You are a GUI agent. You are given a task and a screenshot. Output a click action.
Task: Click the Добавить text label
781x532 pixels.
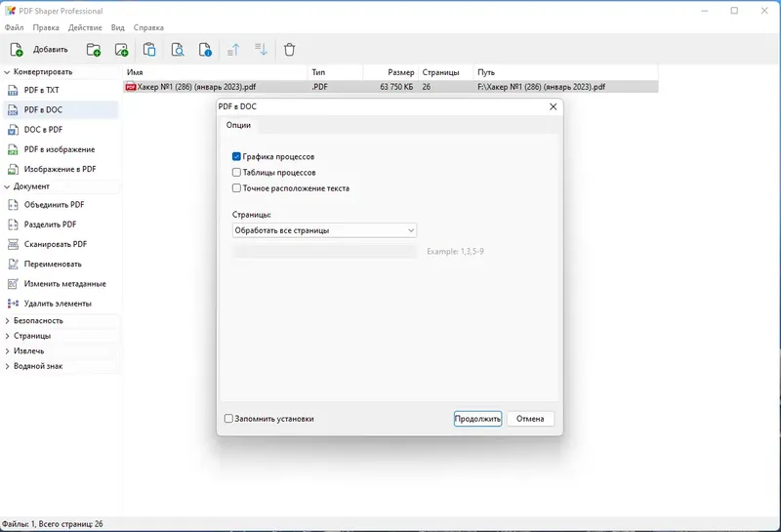point(51,50)
